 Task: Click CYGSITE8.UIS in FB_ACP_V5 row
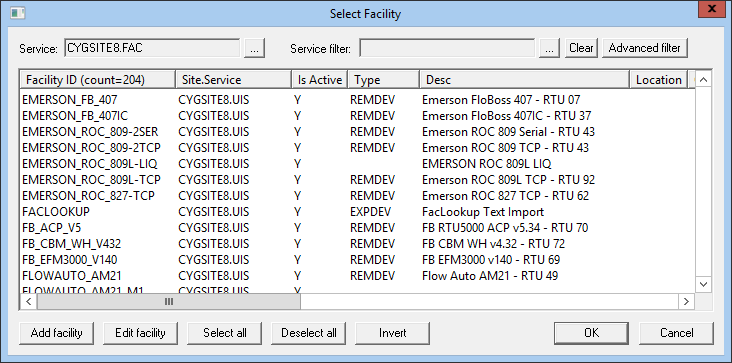213,228
